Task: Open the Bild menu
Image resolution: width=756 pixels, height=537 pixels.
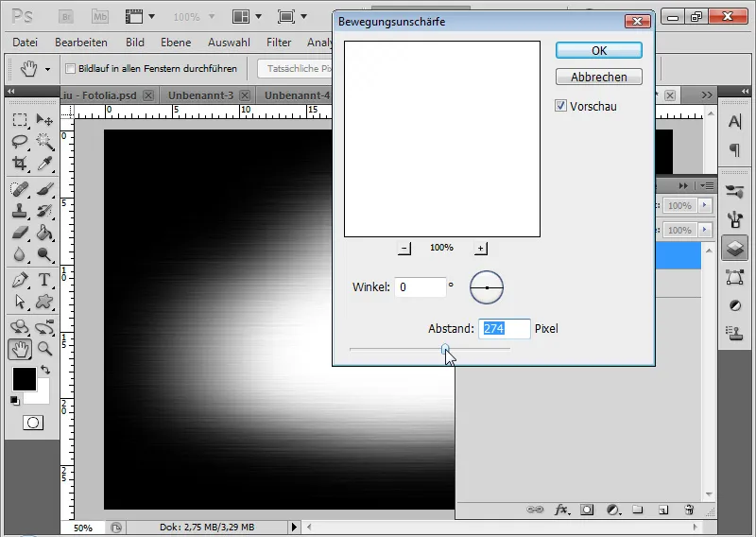Action: point(135,43)
